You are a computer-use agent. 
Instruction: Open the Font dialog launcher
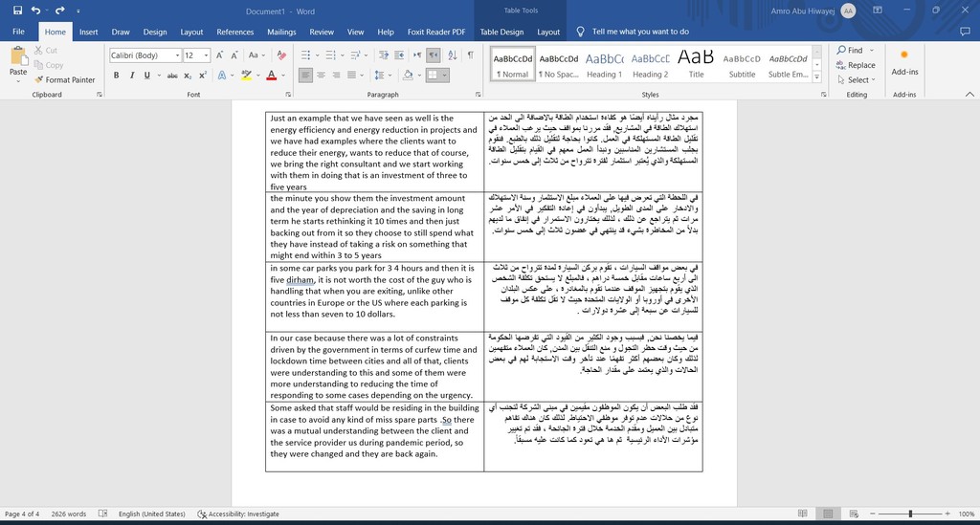coord(288,95)
